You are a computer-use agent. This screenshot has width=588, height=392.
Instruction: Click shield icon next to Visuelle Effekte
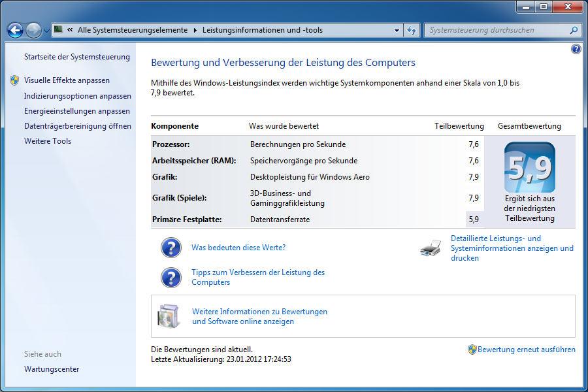(14, 80)
